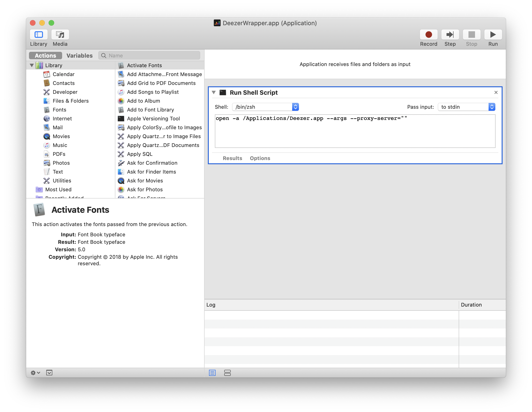Click the DeezerWrapper.app title icon
532x412 pixels.
click(217, 23)
